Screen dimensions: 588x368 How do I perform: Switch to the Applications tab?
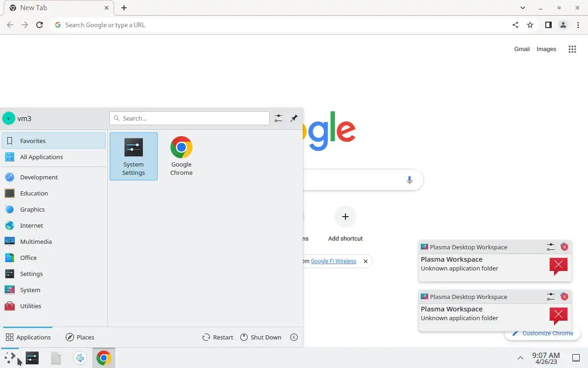click(28, 337)
